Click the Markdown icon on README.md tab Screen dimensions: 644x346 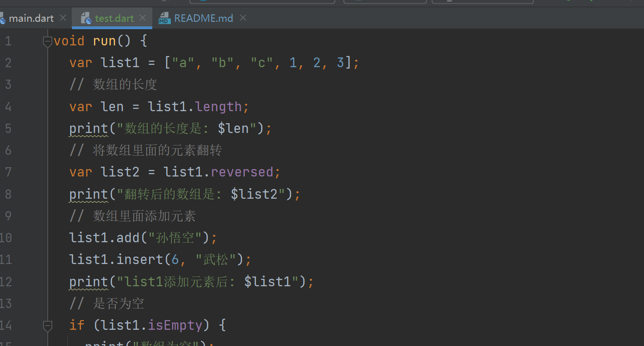coord(164,19)
